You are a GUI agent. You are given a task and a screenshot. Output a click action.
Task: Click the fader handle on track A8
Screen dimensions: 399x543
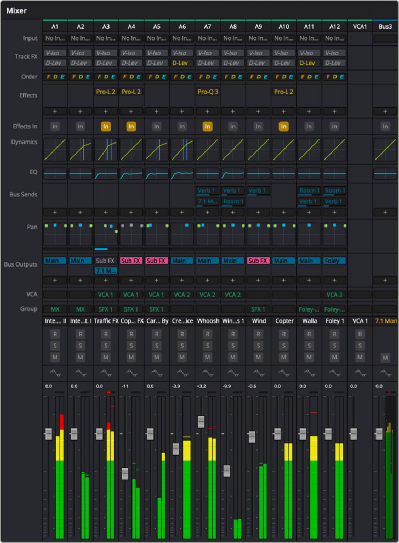click(x=227, y=471)
